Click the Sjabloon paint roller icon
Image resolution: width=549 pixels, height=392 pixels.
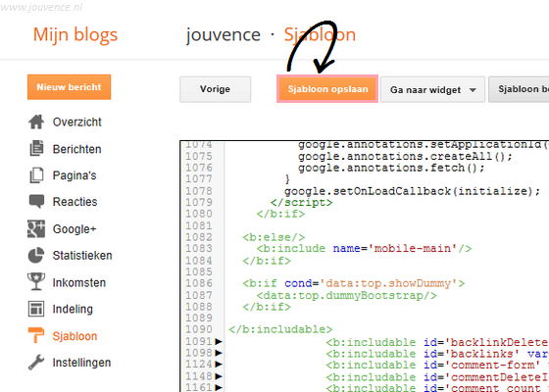[x=36, y=335]
